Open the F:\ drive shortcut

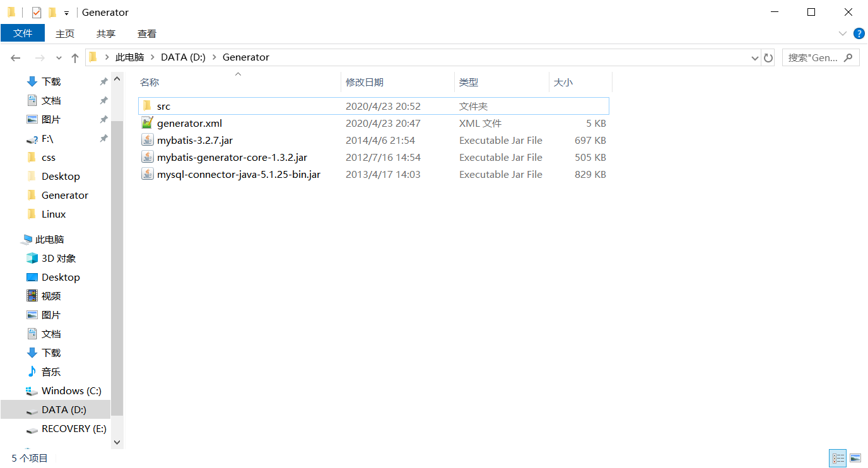pos(47,138)
